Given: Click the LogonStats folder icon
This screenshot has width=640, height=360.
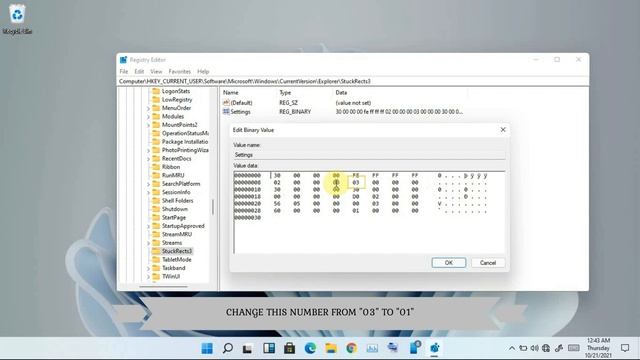Looking at the screenshot, I should tap(156, 91).
